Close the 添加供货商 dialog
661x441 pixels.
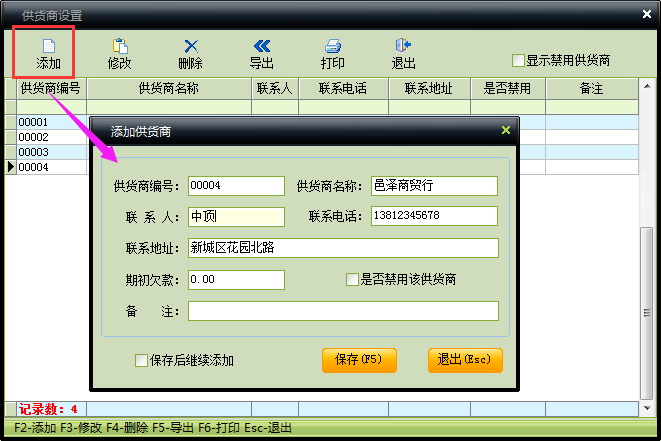click(x=506, y=130)
